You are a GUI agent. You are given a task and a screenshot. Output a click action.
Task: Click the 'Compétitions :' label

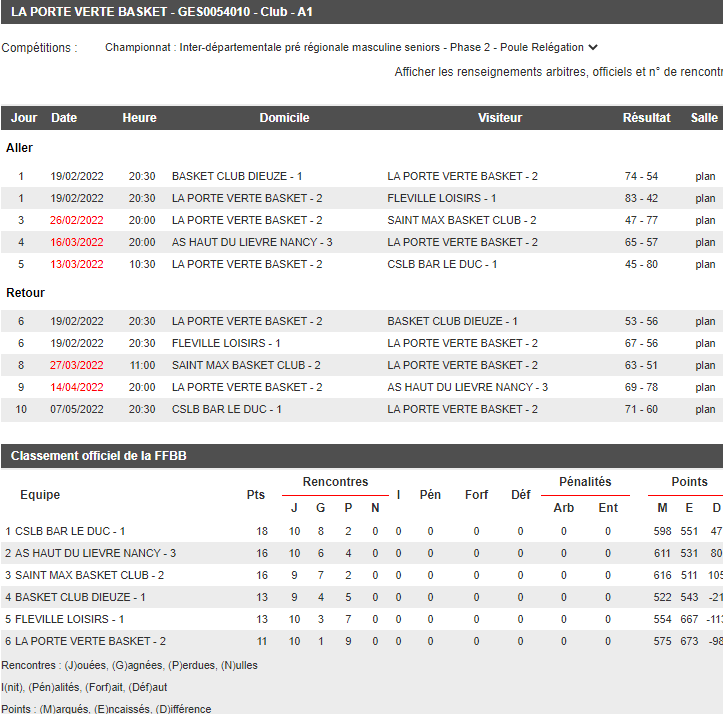(x=39, y=48)
